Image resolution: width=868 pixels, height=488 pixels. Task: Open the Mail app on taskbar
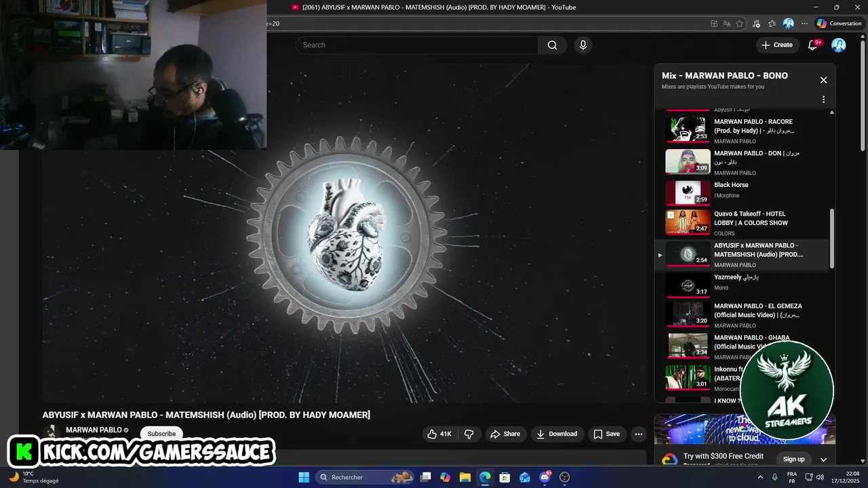(x=524, y=477)
